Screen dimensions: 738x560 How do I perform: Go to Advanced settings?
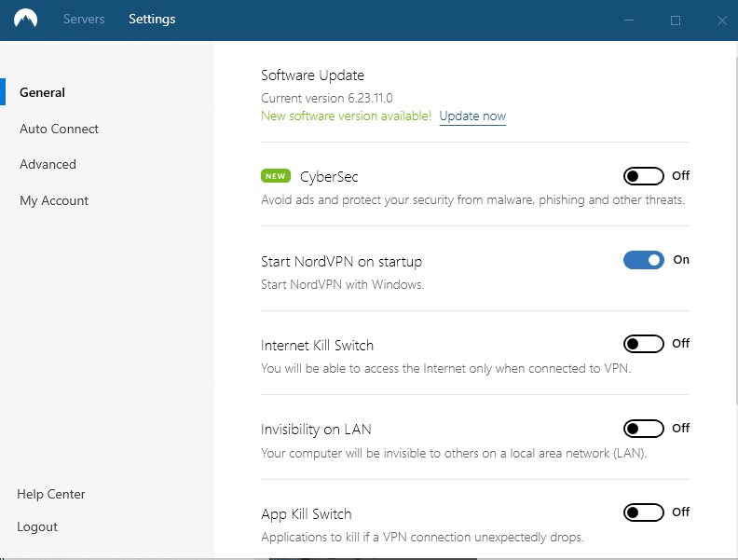(48, 164)
